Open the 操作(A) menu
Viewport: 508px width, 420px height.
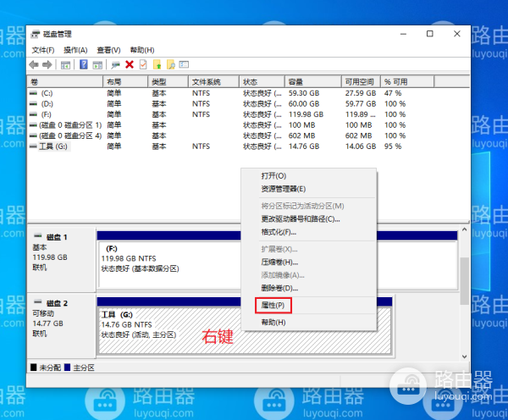76,50
